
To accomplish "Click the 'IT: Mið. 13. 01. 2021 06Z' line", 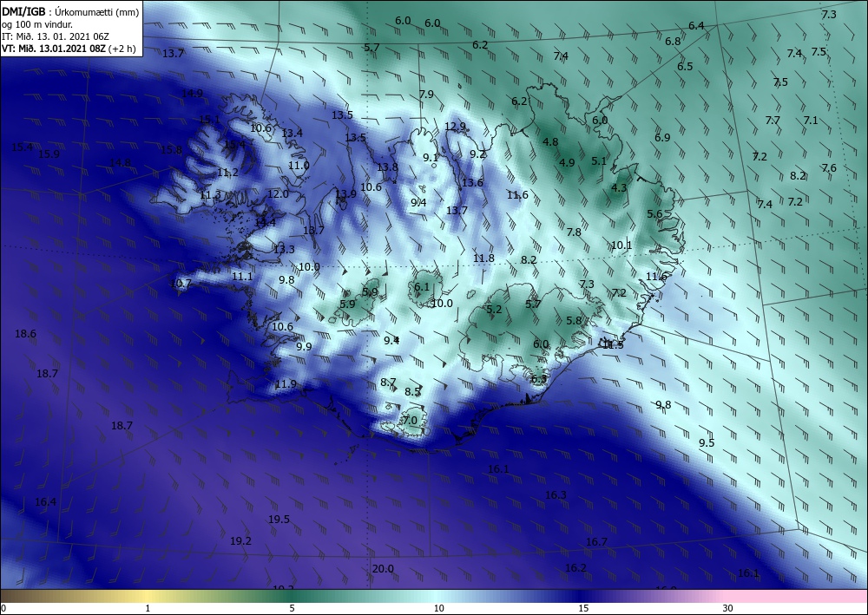I will click(56, 36).
